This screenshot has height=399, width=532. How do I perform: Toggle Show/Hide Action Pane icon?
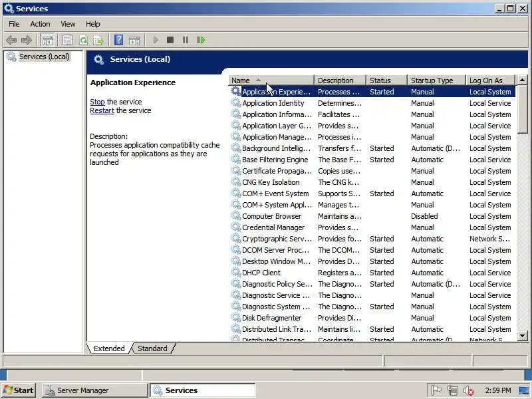[x=134, y=40]
